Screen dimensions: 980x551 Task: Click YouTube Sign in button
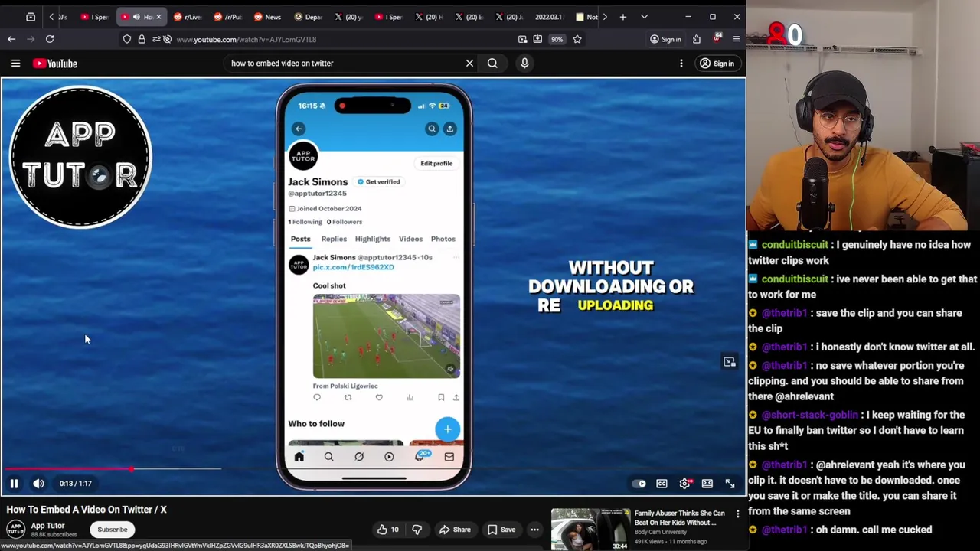pos(717,64)
